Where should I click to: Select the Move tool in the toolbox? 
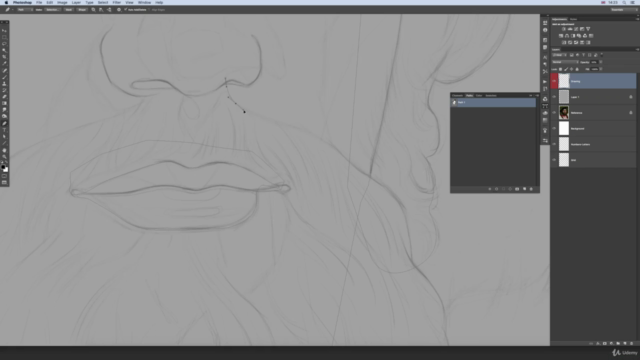[4, 31]
